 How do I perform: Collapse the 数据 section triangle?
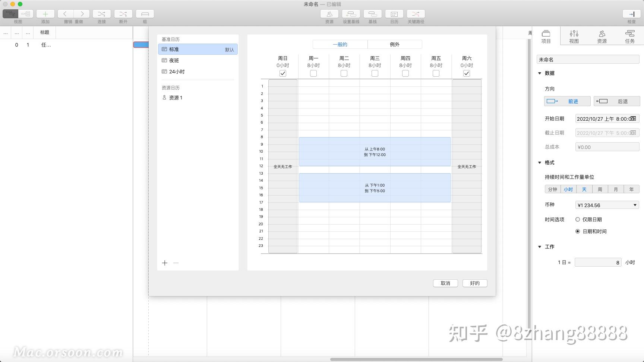[540, 73]
